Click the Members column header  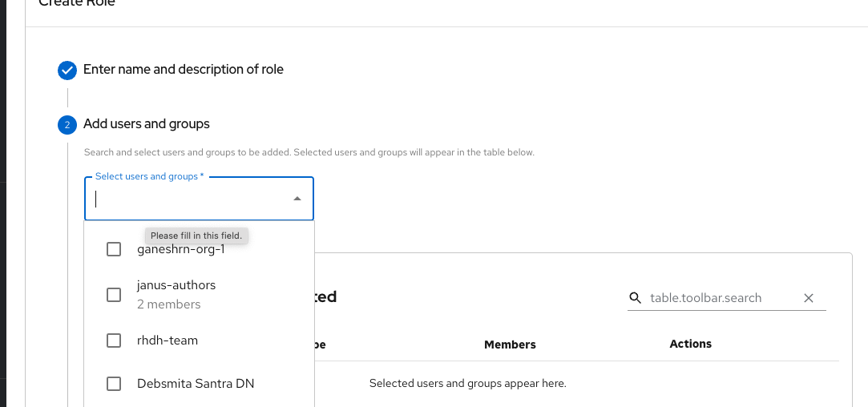pos(510,345)
